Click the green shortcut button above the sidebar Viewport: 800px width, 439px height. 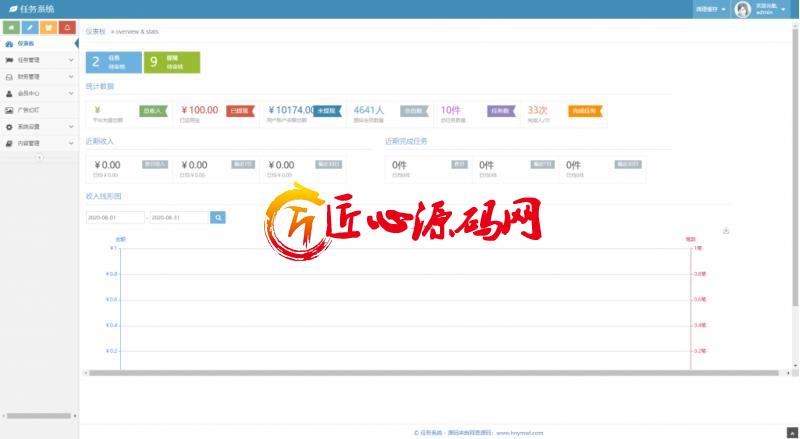(x=11, y=28)
